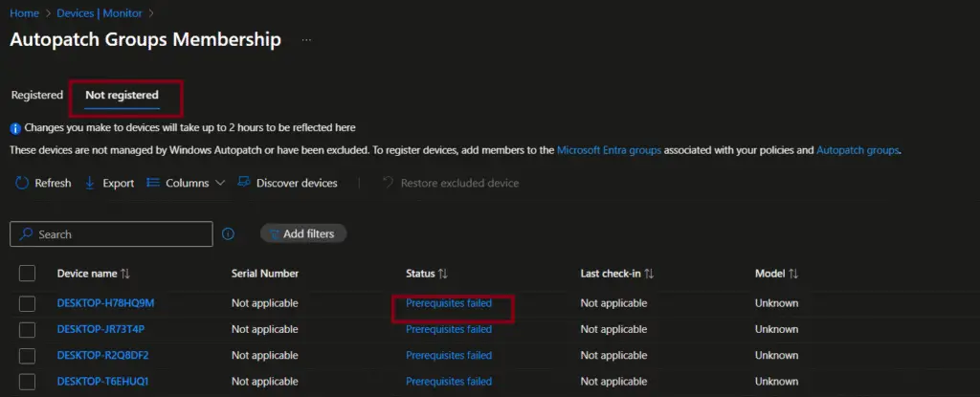This screenshot has width=980, height=397.
Task: Click Prerequisites failed for DESKTOP-H78HQ9M
Action: (449, 303)
